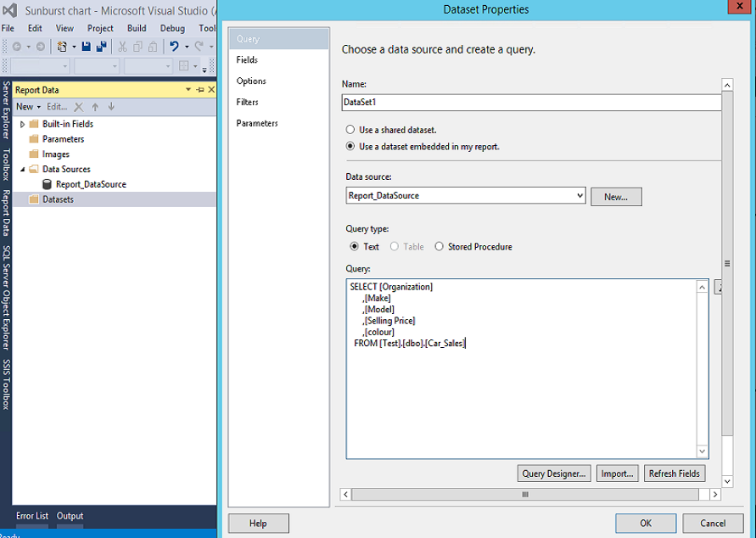Choose the Table query type radio button
The width and height of the screenshot is (756, 538).
pos(395,246)
